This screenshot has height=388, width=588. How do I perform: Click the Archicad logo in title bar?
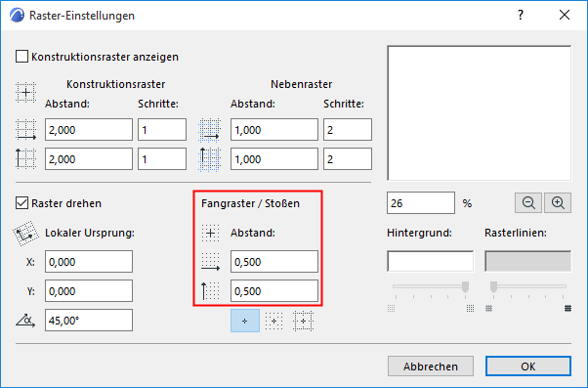(x=17, y=16)
